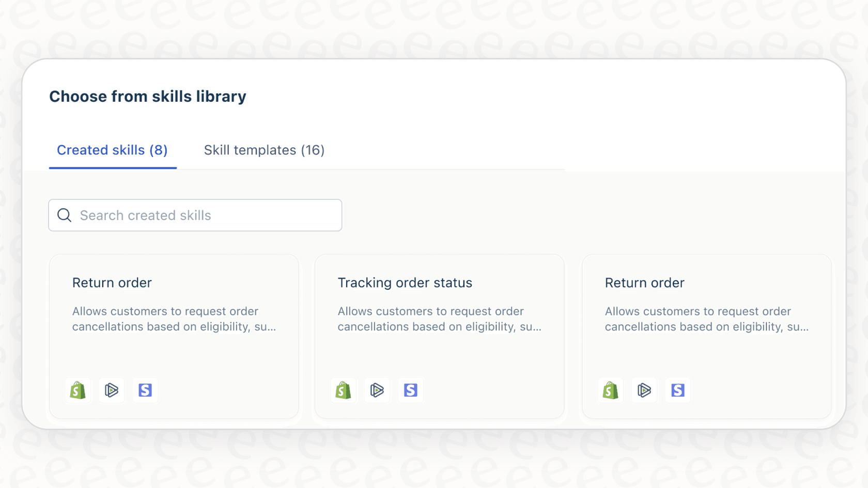The image size is (868, 488).
Task: Select the play integration icon under Tracking order status
Action: coord(377,390)
